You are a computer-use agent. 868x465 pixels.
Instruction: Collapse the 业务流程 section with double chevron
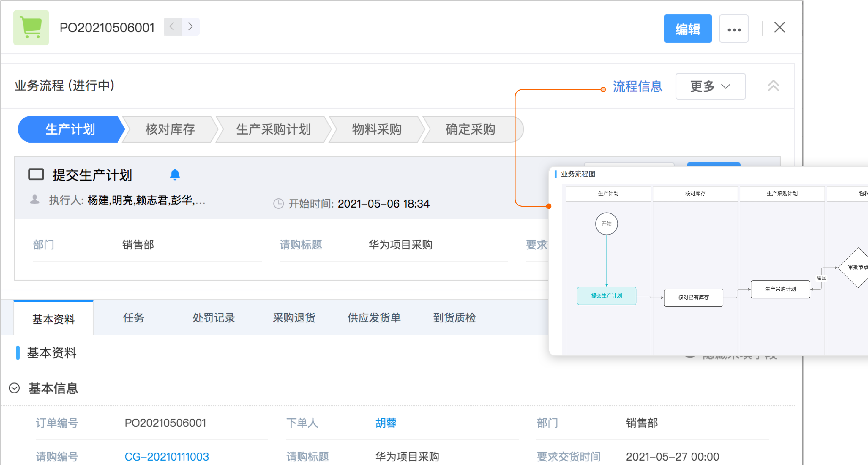point(773,86)
